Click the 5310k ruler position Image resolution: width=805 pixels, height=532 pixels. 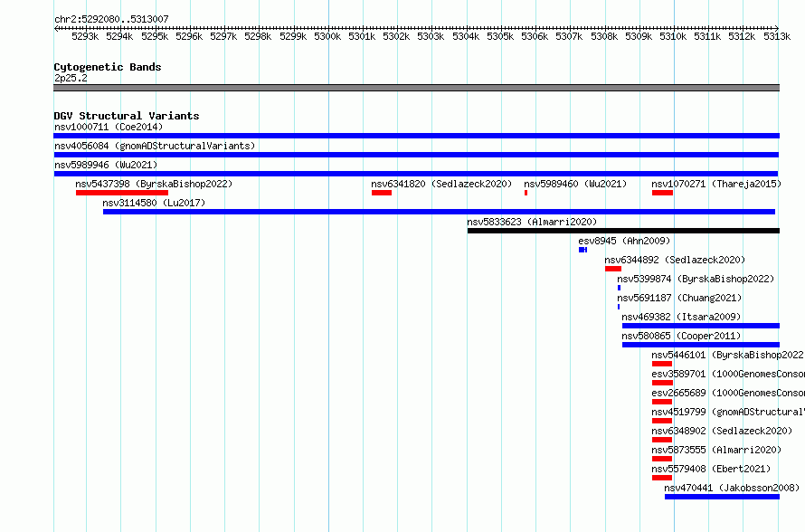click(x=673, y=36)
